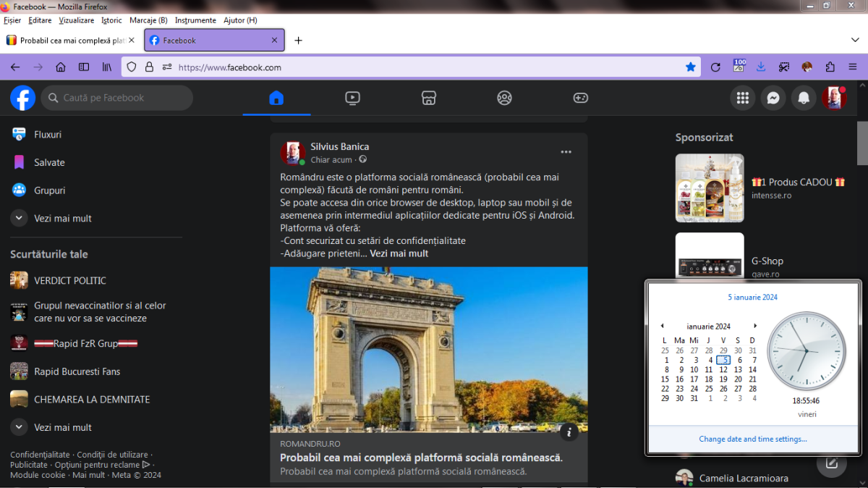Open Salvate in left sidebar

49,162
